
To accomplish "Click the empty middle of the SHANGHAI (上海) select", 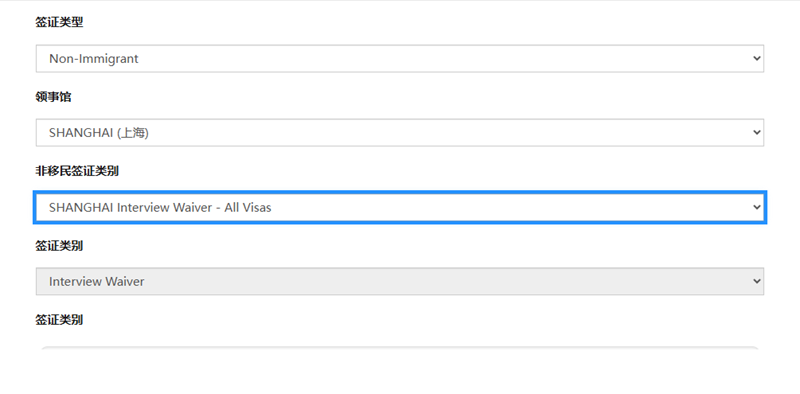I will pos(449,133).
